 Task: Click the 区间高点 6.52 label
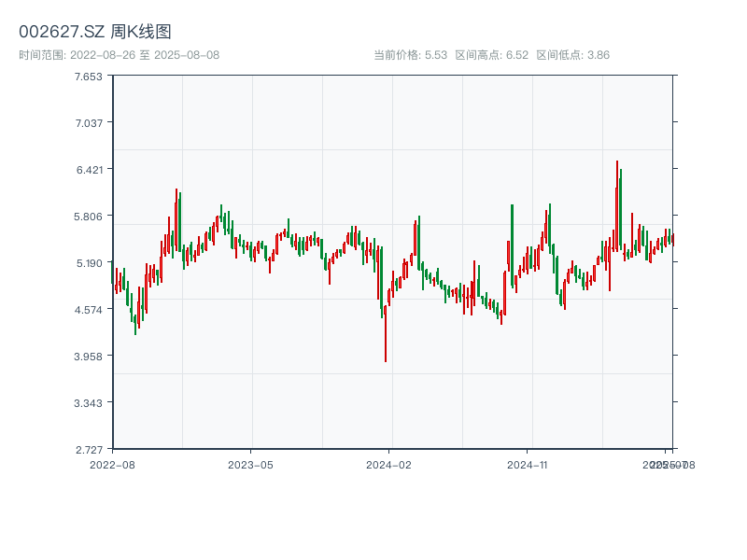tap(491, 55)
